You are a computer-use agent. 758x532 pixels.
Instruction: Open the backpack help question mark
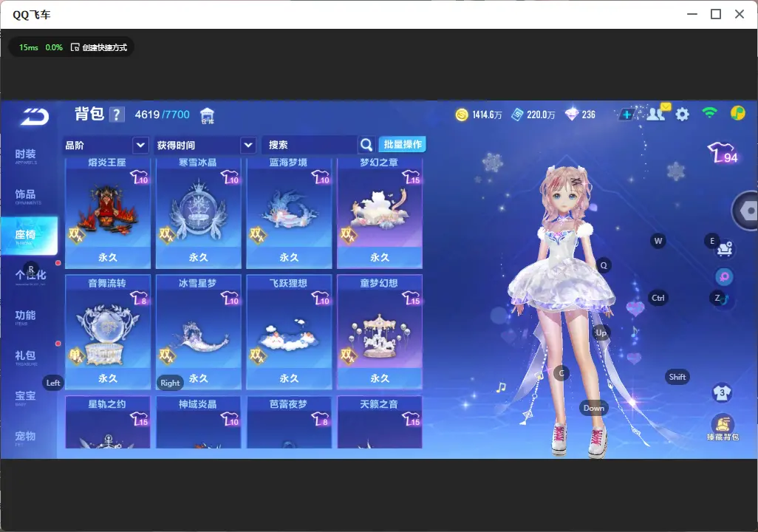117,115
